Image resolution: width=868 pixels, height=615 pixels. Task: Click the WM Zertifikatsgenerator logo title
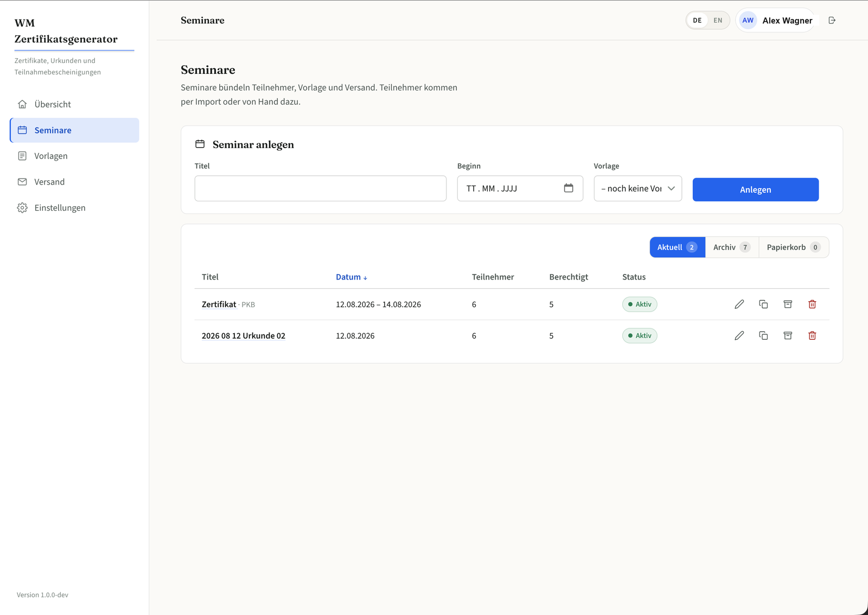pyautogui.click(x=66, y=31)
